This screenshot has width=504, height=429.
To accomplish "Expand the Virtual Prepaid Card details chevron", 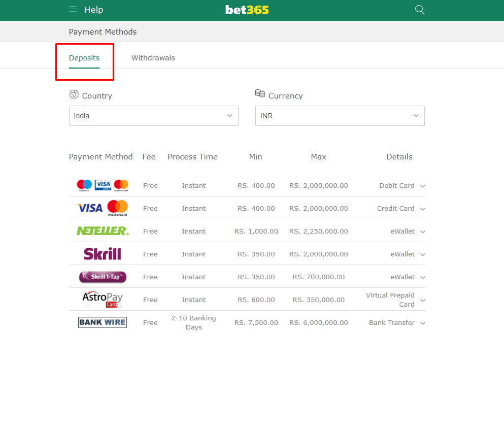I will coord(423,300).
